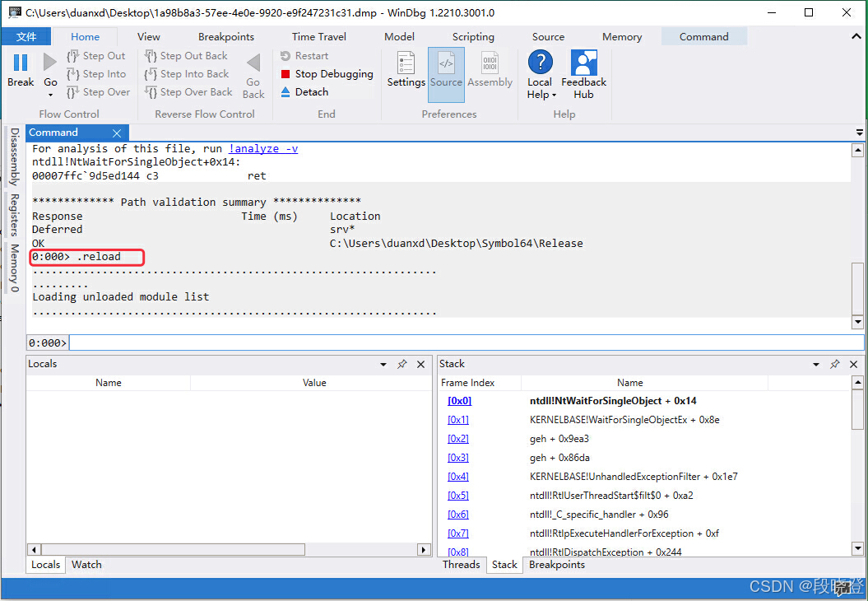Click stack frame link [0x1]
Image resolution: width=868 pixels, height=601 pixels.
(457, 420)
